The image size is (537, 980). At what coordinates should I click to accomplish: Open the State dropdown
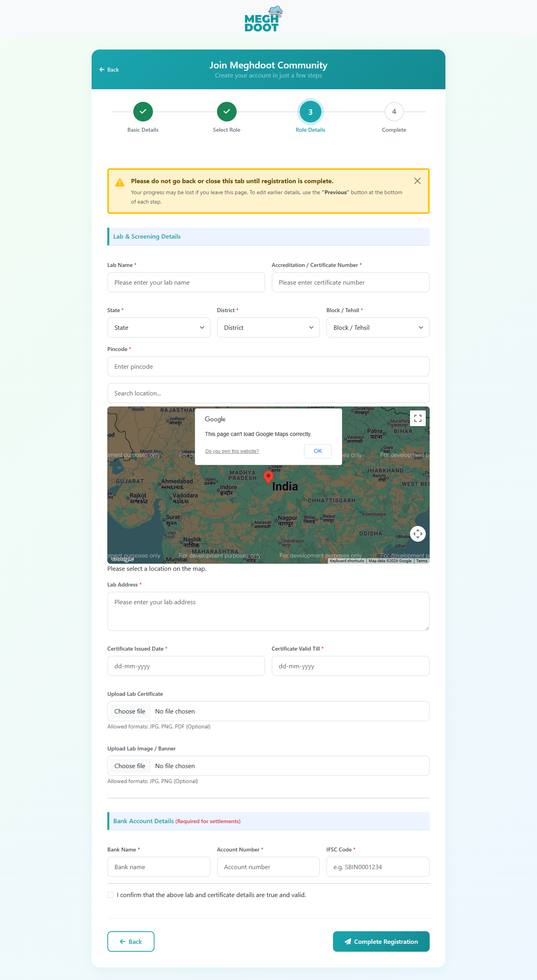[x=159, y=327]
